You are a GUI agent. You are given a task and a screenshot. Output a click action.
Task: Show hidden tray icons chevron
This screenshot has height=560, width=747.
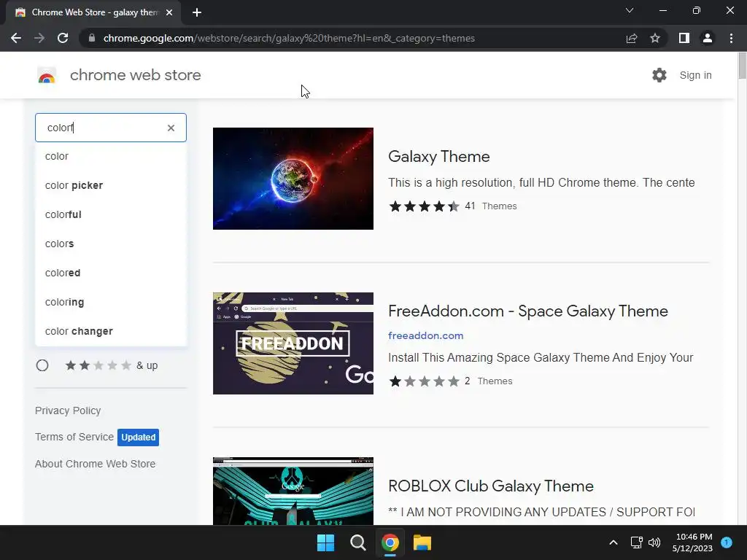[614, 542]
